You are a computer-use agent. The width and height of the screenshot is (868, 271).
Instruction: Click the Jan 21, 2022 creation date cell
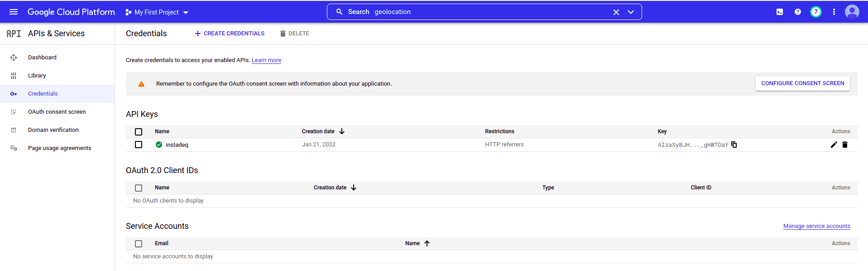tap(319, 145)
